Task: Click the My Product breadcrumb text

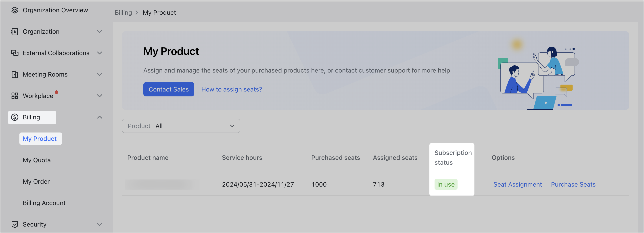Action: 159,12
